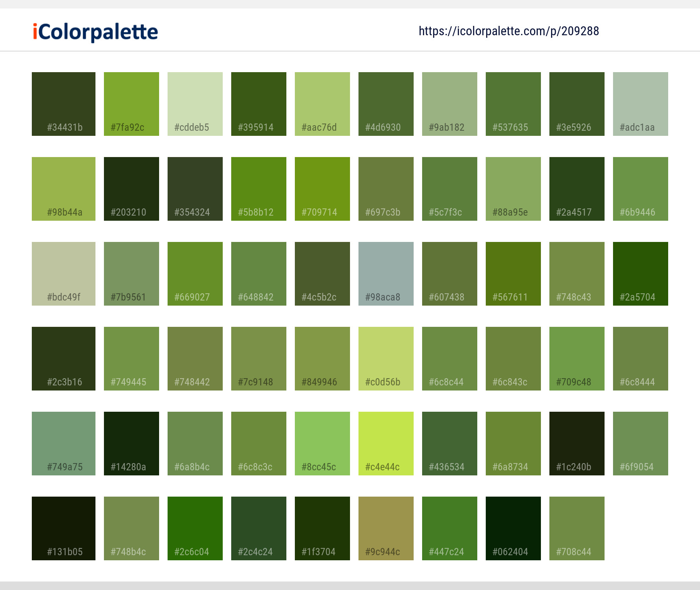Choose swatch #537635

(x=513, y=104)
